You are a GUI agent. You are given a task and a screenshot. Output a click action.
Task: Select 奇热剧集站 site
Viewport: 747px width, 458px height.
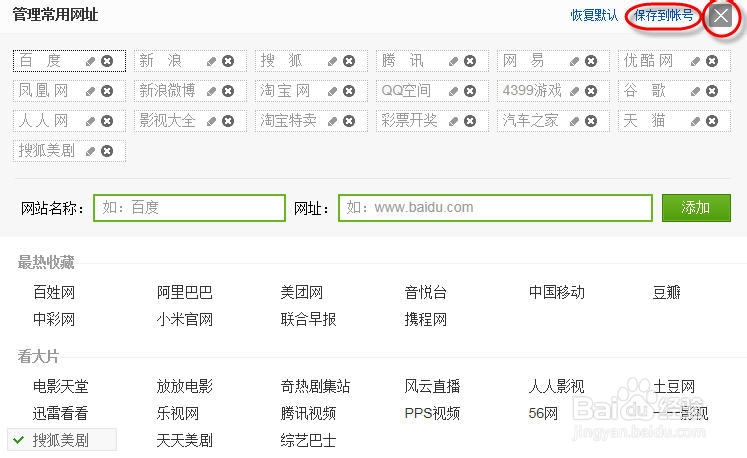(315, 386)
